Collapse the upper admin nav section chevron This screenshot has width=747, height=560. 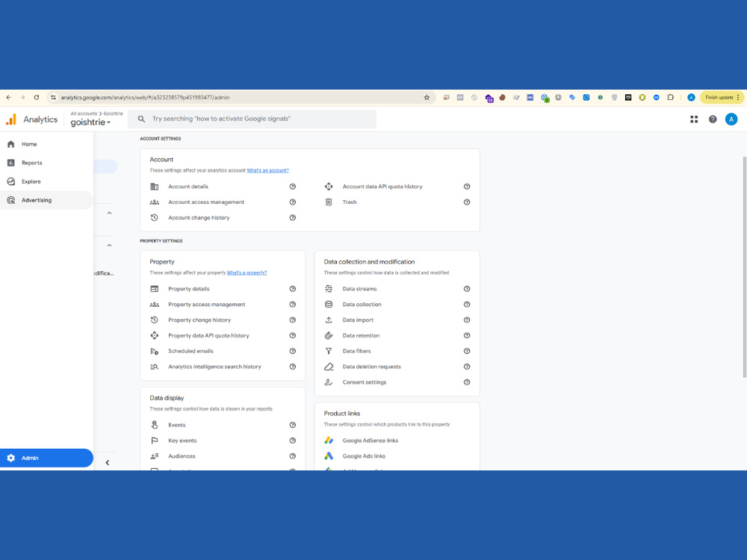click(109, 213)
